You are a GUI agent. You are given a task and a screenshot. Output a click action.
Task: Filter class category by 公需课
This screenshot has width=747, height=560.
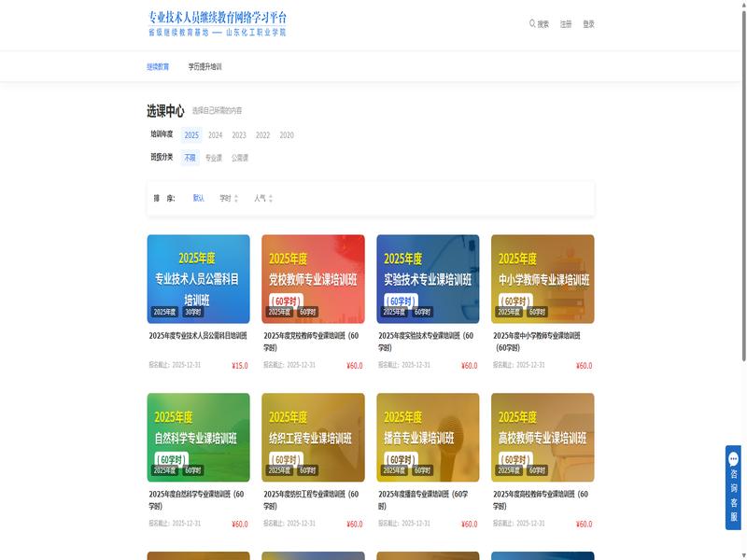pos(240,158)
